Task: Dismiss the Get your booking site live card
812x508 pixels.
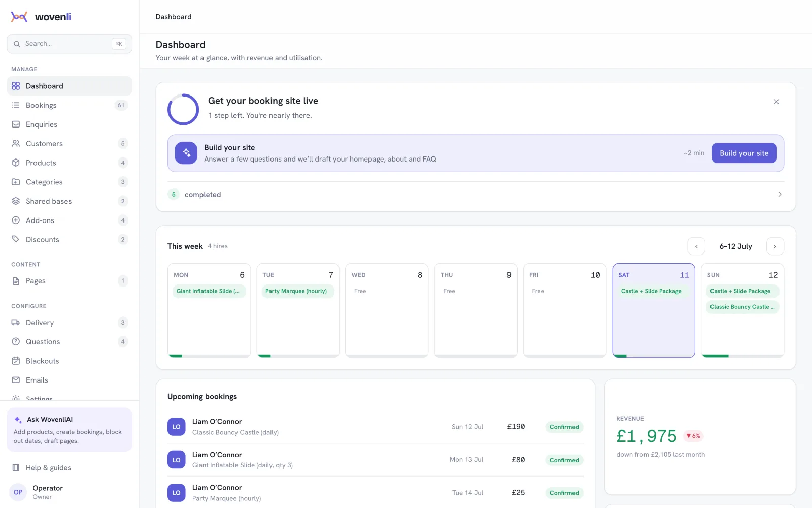Action: pyautogui.click(x=776, y=102)
